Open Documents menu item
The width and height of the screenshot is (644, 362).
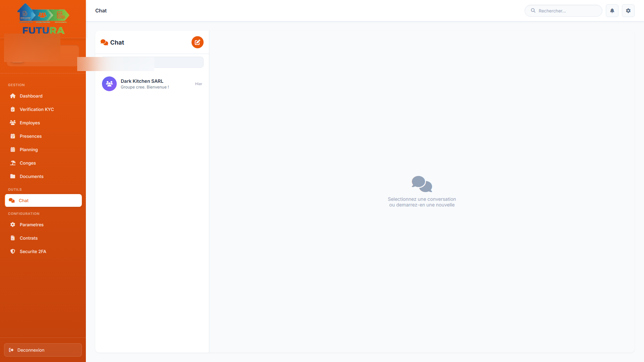[x=32, y=176]
